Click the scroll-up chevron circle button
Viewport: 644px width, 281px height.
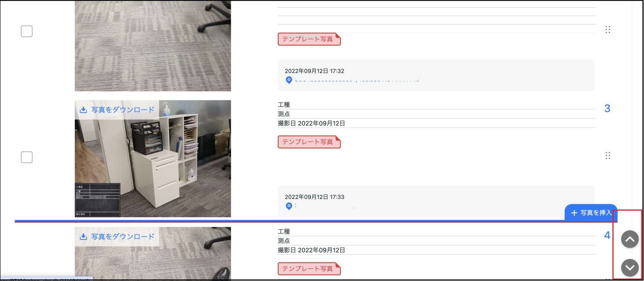630,239
